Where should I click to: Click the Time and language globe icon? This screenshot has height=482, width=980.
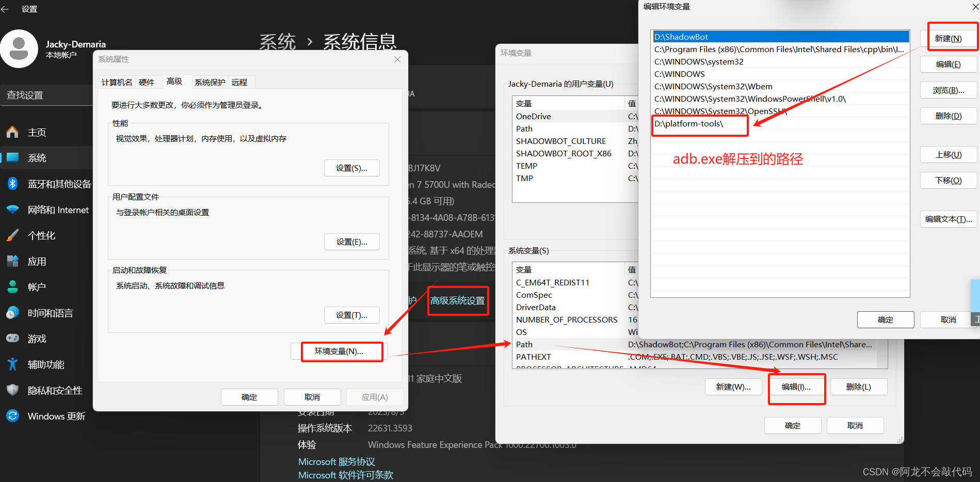pos(12,313)
